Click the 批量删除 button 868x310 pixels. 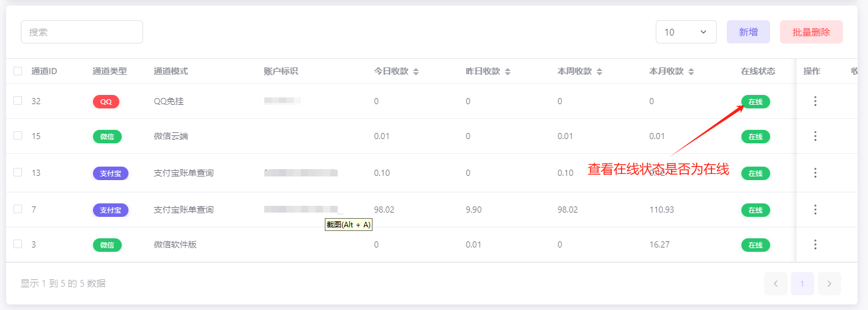click(811, 32)
